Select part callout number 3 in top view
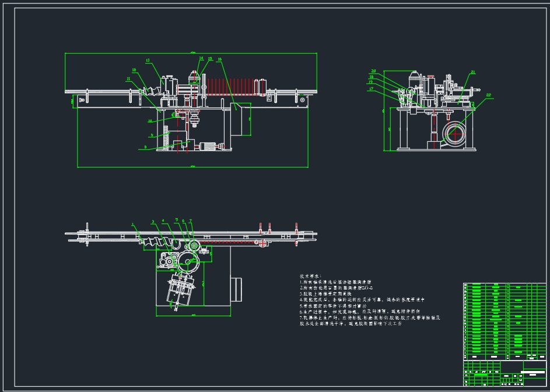Viewport: 550px width, 392px height. click(153, 222)
